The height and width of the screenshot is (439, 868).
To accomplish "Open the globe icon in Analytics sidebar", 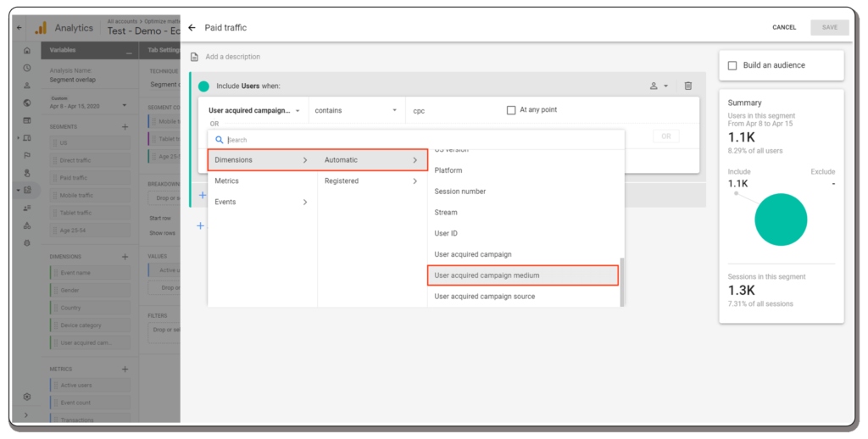I will pyautogui.click(x=27, y=103).
